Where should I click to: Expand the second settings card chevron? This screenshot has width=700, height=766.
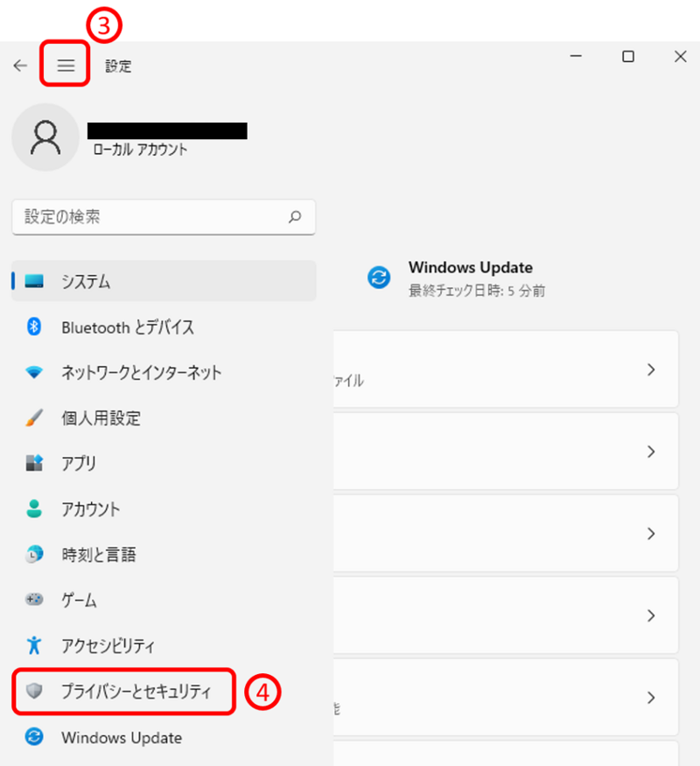click(x=651, y=452)
